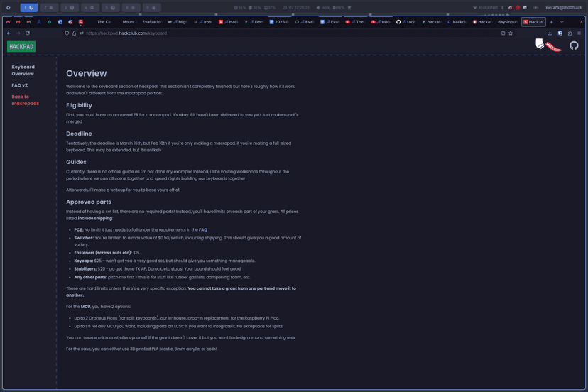Open Keyboard Overview in the sidebar

(x=23, y=70)
